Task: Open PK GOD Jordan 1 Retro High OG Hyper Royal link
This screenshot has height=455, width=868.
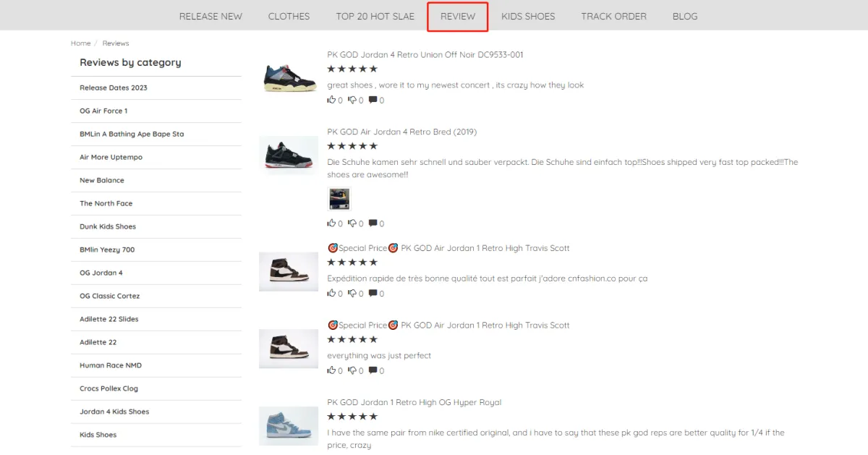Action: coord(414,402)
